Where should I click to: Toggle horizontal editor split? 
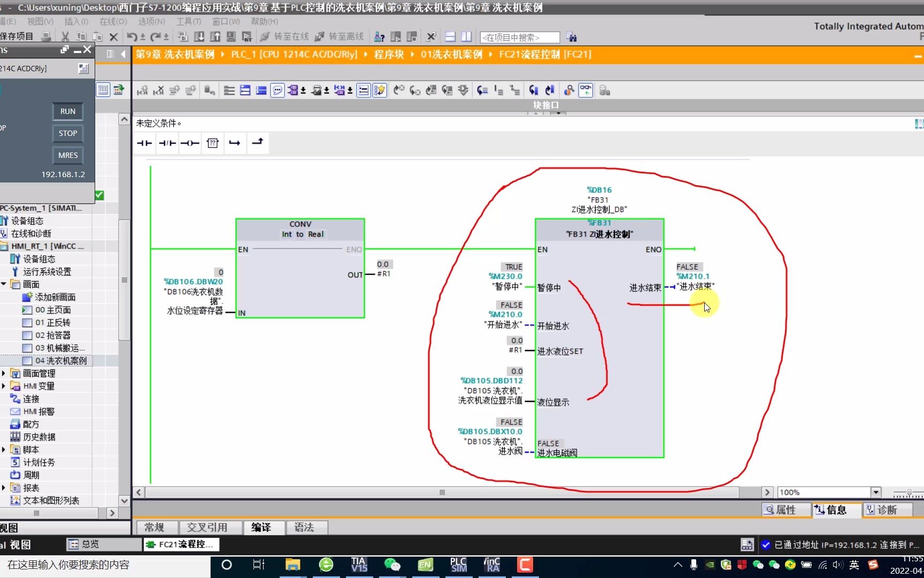point(450,36)
